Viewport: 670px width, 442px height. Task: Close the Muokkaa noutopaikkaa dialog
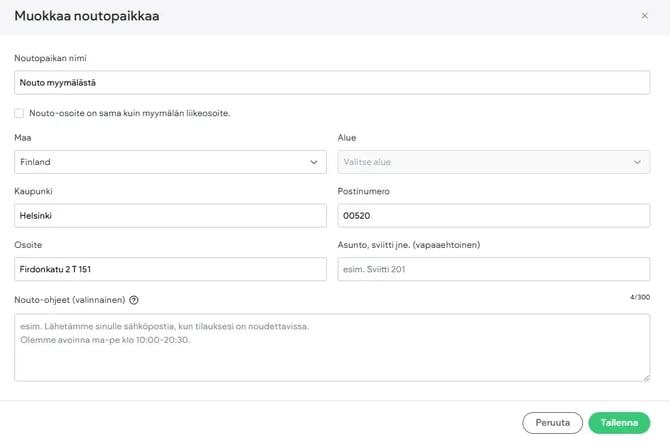644,16
